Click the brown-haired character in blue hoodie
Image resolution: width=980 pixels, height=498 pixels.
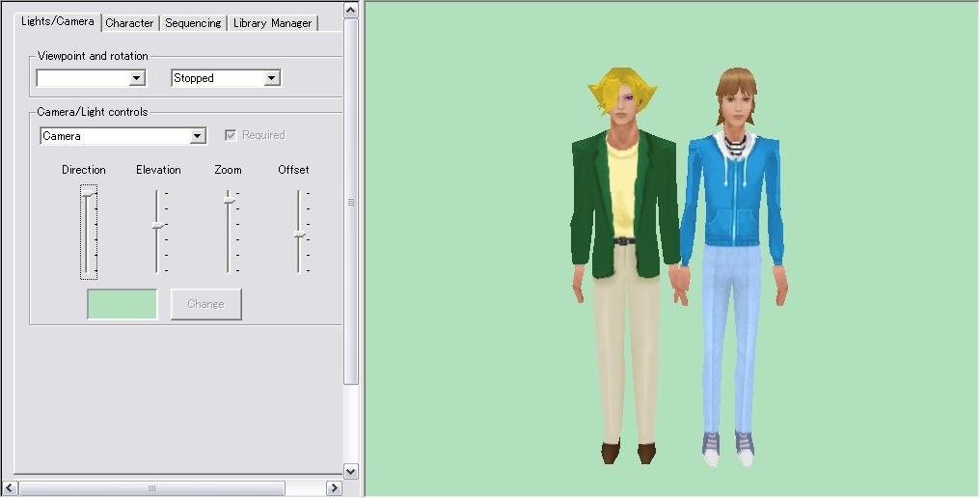(734, 266)
